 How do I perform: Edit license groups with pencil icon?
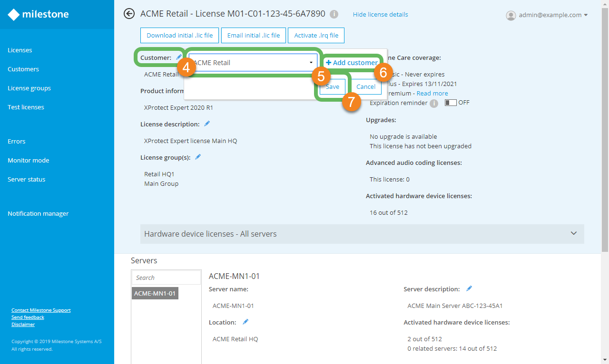click(198, 157)
